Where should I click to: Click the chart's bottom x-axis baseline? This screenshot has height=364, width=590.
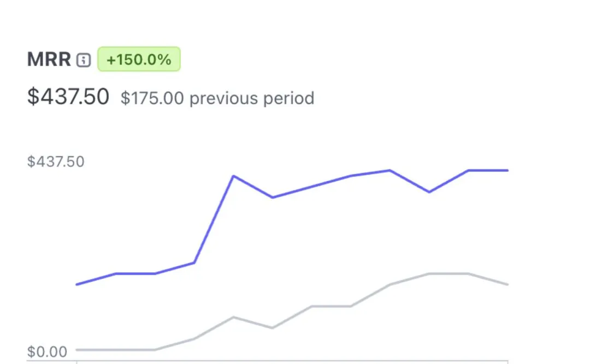(x=292, y=360)
